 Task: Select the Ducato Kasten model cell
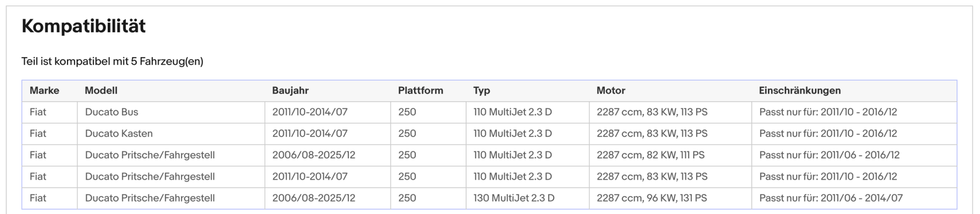point(171,134)
